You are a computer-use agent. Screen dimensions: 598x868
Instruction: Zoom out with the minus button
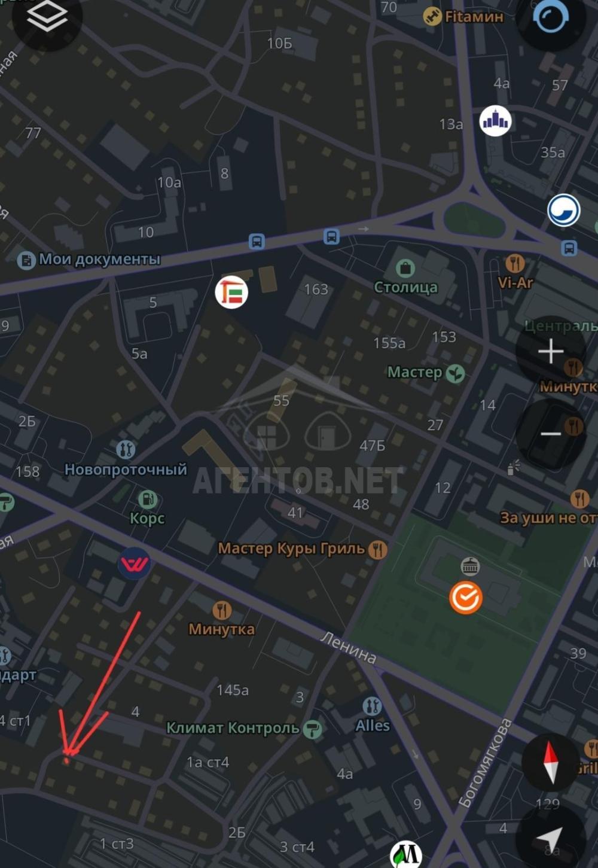click(x=550, y=433)
